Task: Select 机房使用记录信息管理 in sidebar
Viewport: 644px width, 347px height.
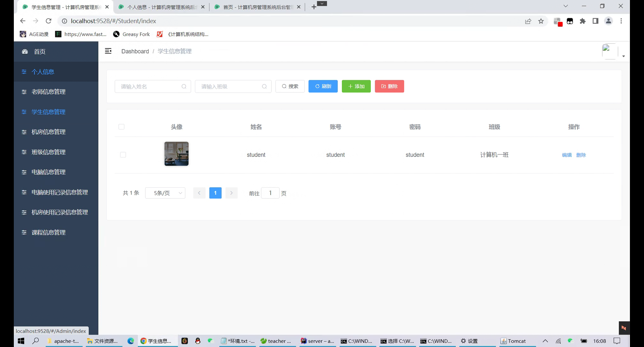Action: click(x=59, y=212)
